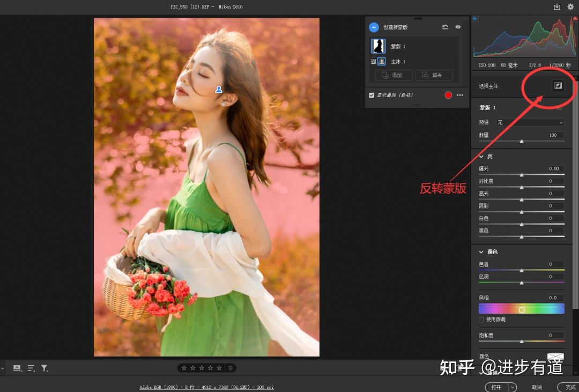Click the 数量 value field showing 100
Image resolution: width=579 pixels, height=392 pixels.
pos(556,135)
